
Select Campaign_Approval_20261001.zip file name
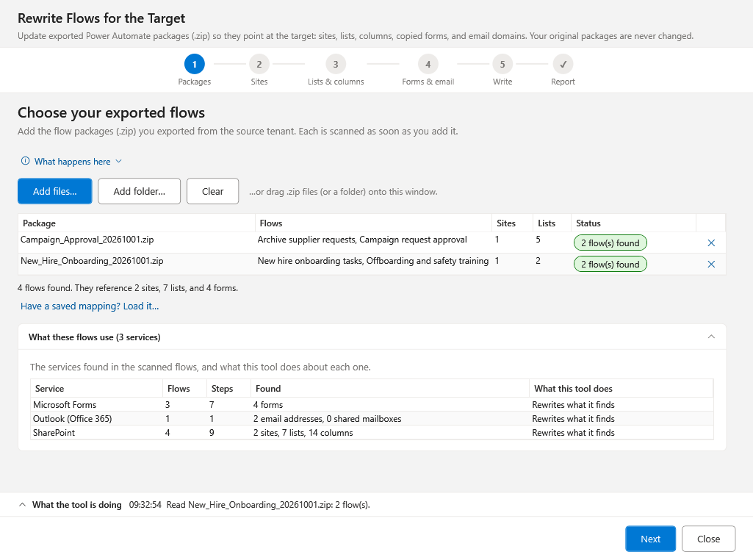click(87, 239)
